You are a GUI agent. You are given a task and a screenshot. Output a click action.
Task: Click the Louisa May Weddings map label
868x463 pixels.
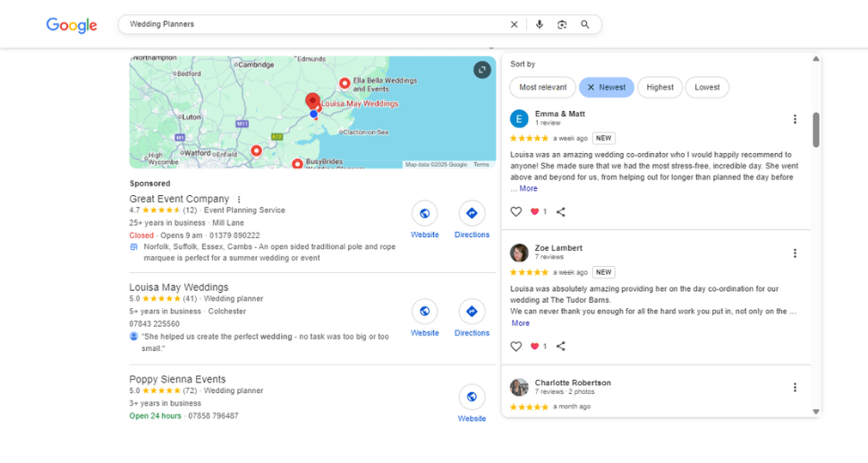(x=360, y=104)
